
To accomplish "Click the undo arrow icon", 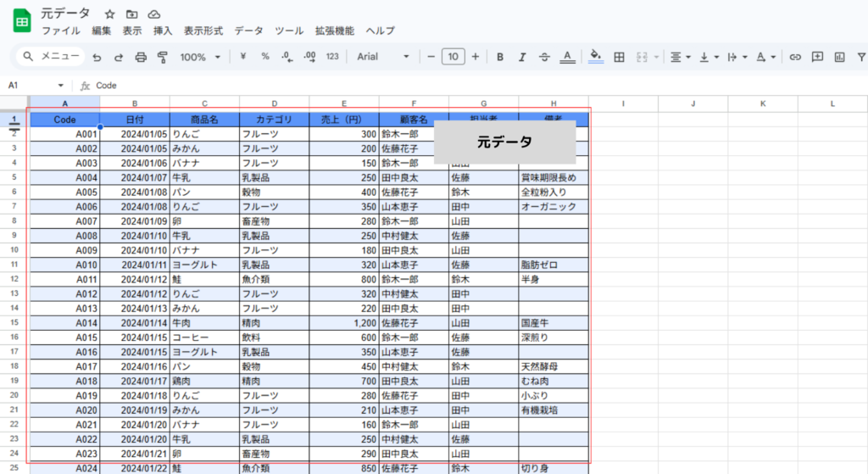I will click(x=97, y=57).
